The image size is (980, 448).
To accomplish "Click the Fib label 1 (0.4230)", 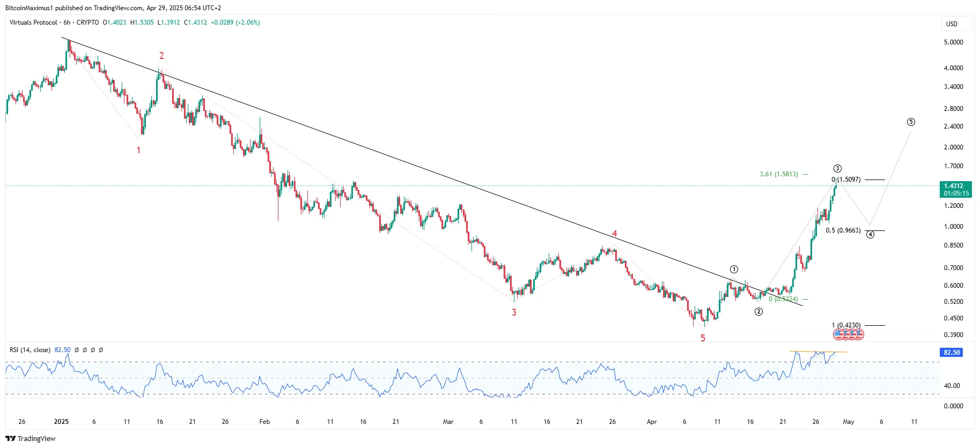I will point(846,325).
